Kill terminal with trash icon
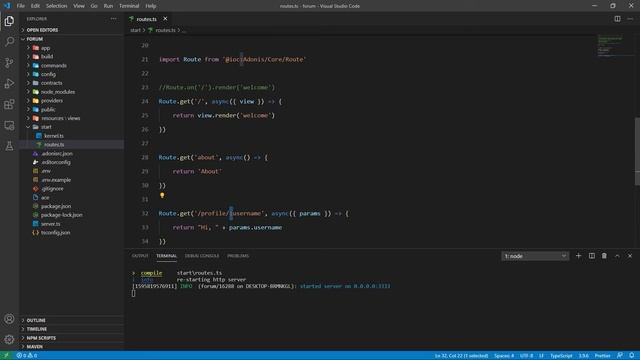This screenshot has height=360, width=640. (604, 256)
